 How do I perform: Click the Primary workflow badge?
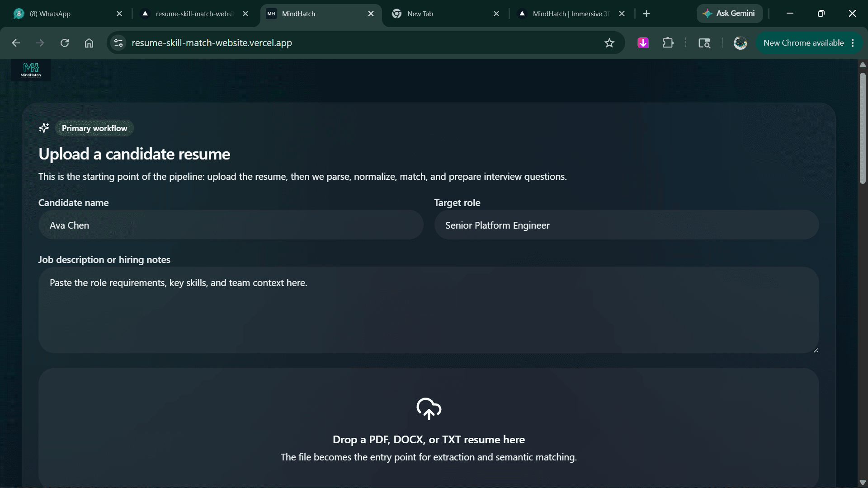pos(94,128)
